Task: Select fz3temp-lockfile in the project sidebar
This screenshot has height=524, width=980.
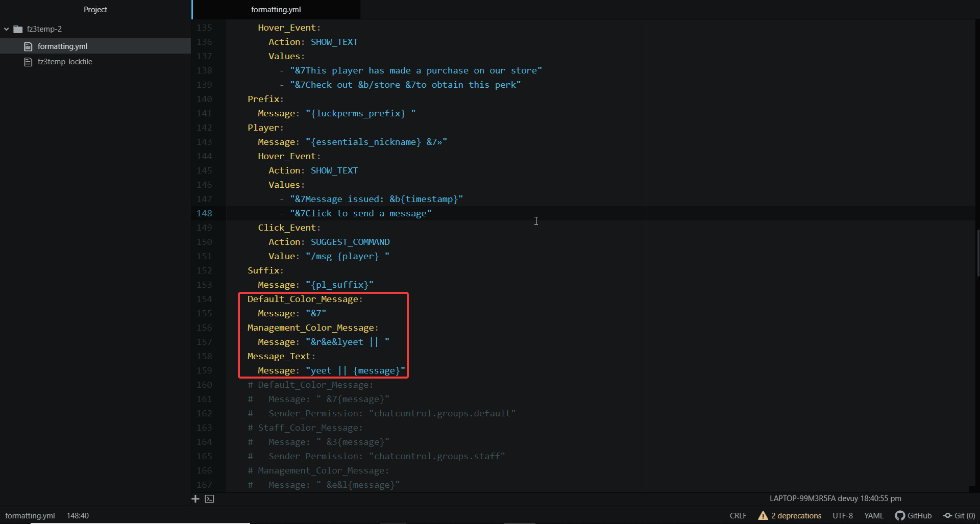Action: [x=65, y=61]
